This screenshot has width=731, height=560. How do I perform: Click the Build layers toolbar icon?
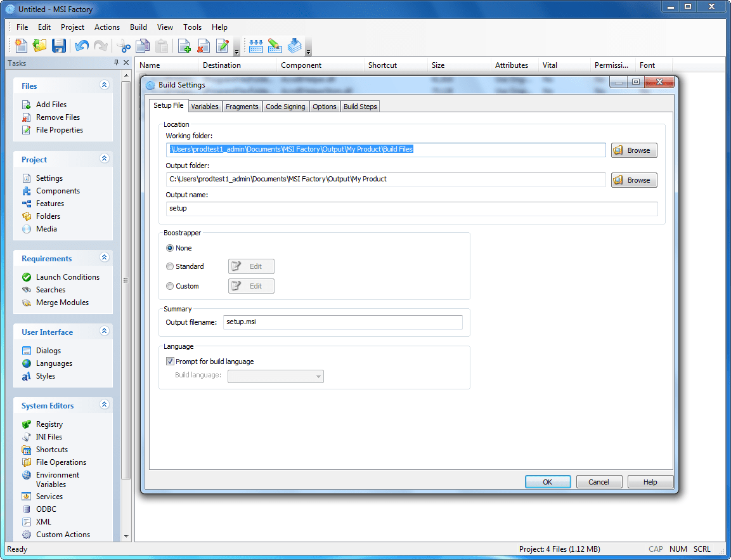point(294,46)
